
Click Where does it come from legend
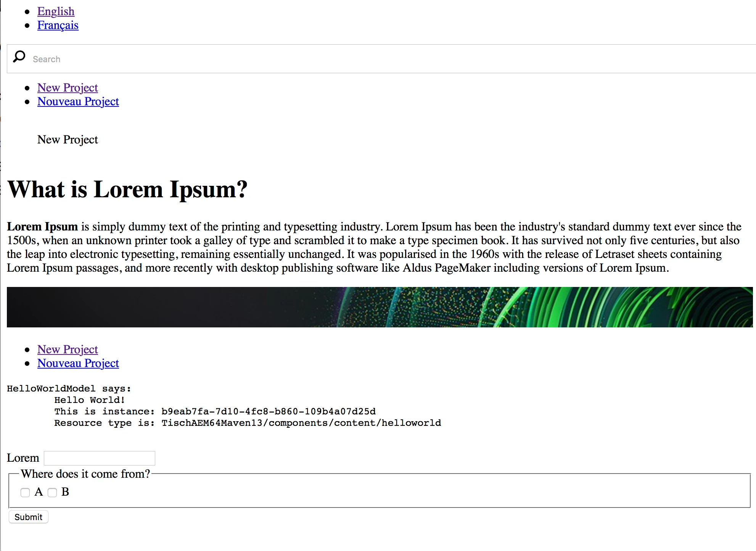click(x=85, y=474)
